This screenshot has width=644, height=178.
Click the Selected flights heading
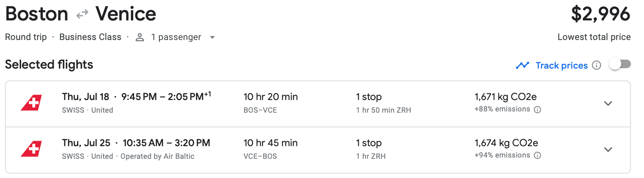pyautogui.click(x=49, y=65)
